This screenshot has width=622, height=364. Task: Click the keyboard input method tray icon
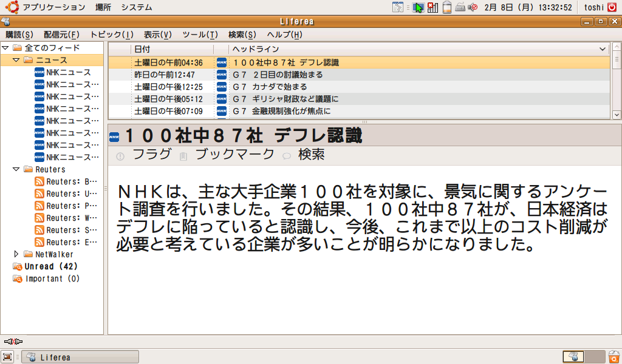click(x=460, y=7)
